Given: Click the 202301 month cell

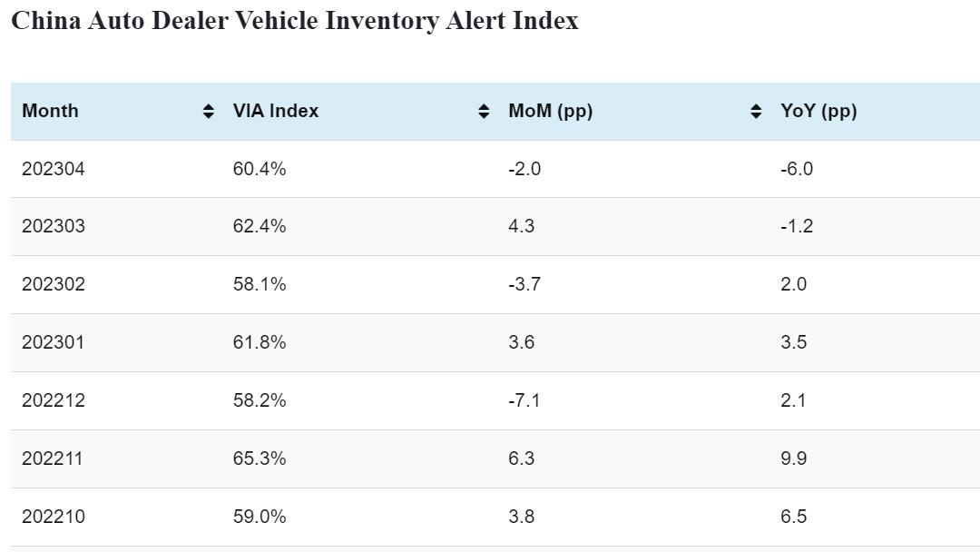Looking at the screenshot, I should (x=54, y=342).
